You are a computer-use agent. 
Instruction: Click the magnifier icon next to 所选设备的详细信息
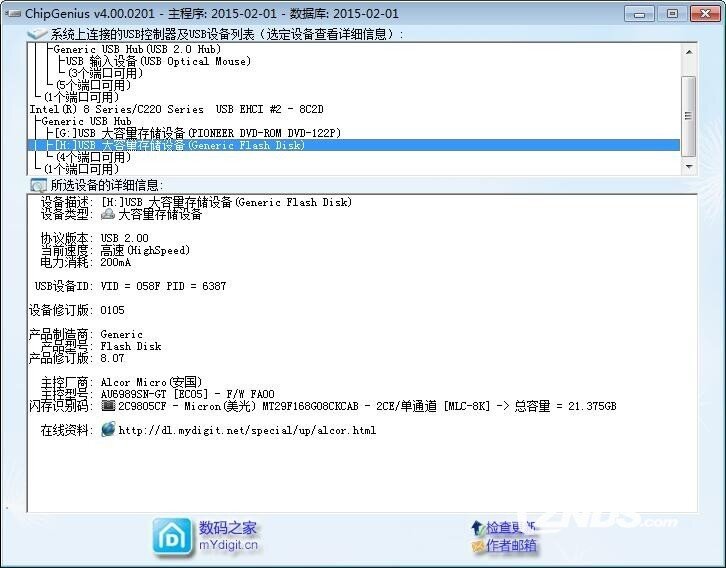(38, 185)
